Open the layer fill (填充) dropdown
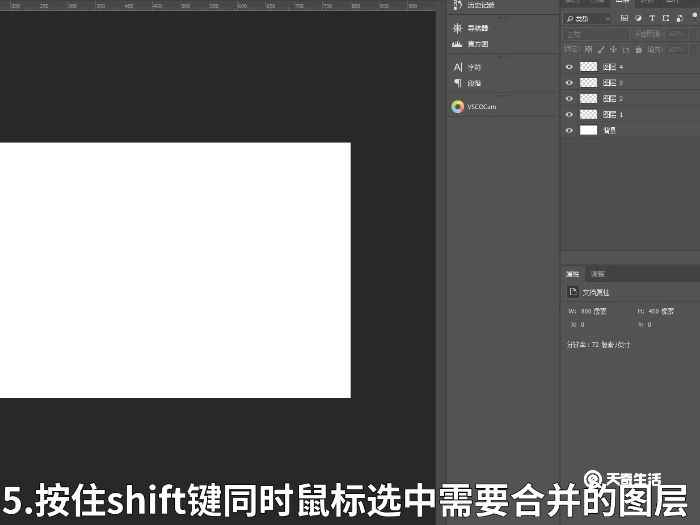The width and height of the screenshot is (700, 525). [676, 50]
